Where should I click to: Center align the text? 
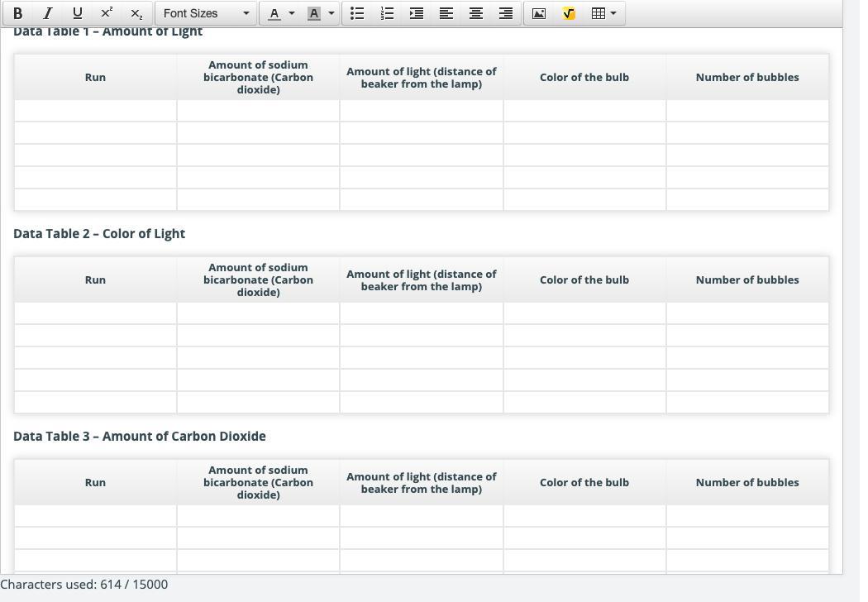pyautogui.click(x=476, y=13)
